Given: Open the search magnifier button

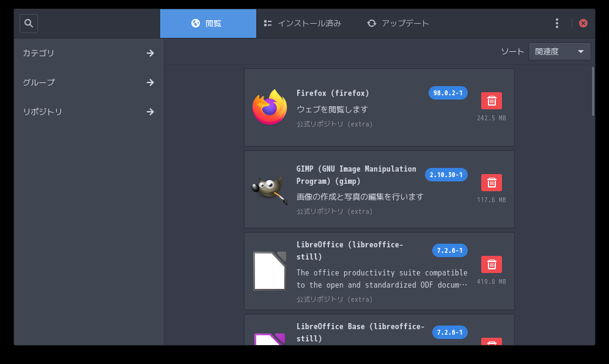Looking at the screenshot, I should pyautogui.click(x=29, y=23).
